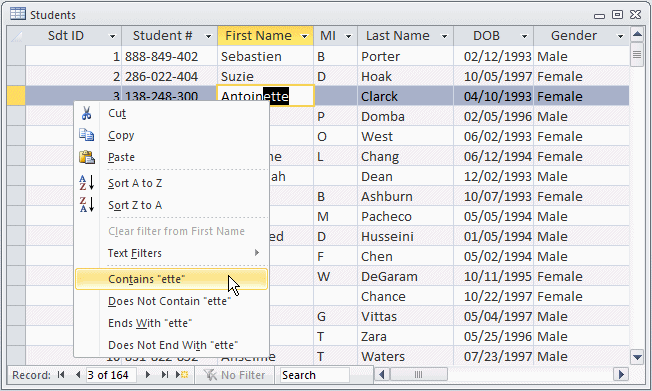The image size is (652, 391).
Task: Select Sort A to Z menu entry
Action: (171, 183)
